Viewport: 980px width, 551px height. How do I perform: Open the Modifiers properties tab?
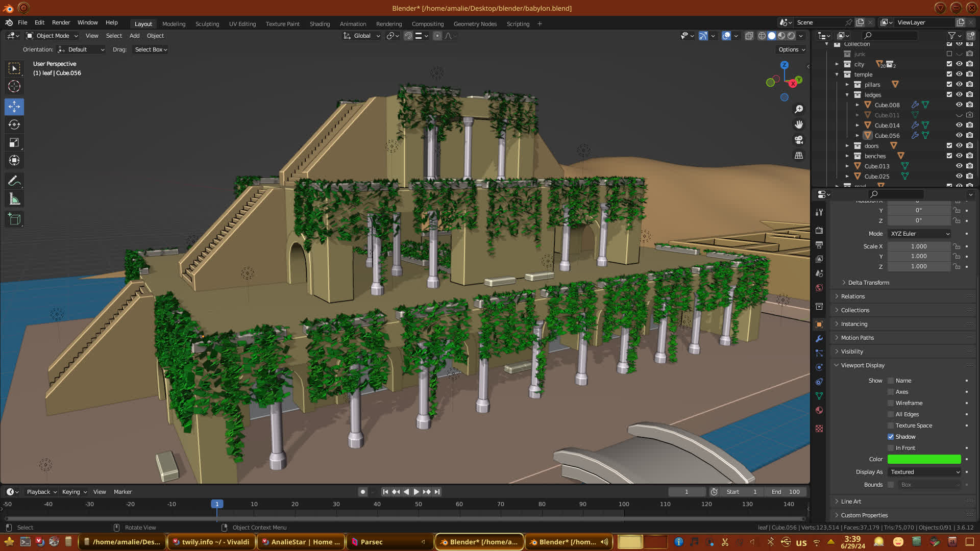(x=819, y=339)
